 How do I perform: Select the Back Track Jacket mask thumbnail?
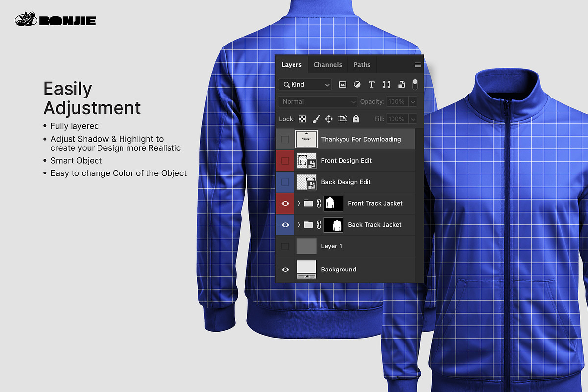pos(333,225)
